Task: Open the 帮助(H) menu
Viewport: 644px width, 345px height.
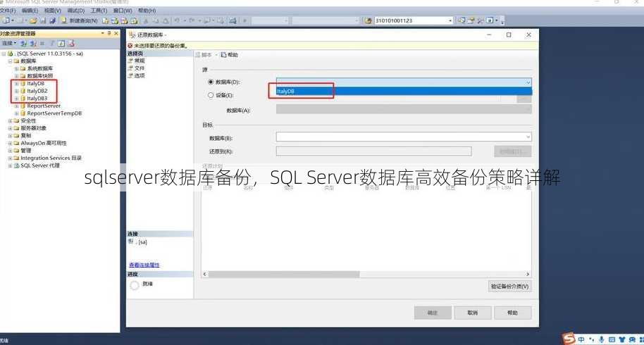Action: (x=147, y=11)
